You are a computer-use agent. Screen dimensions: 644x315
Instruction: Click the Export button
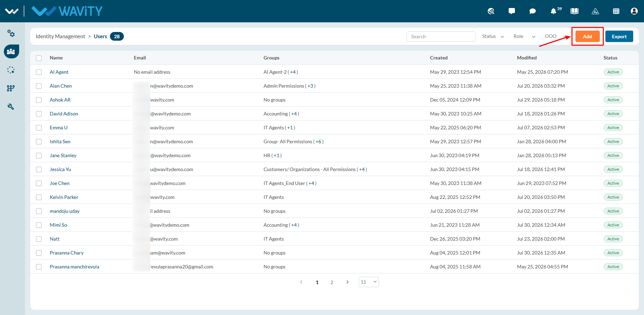pyautogui.click(x=619, y=36)
